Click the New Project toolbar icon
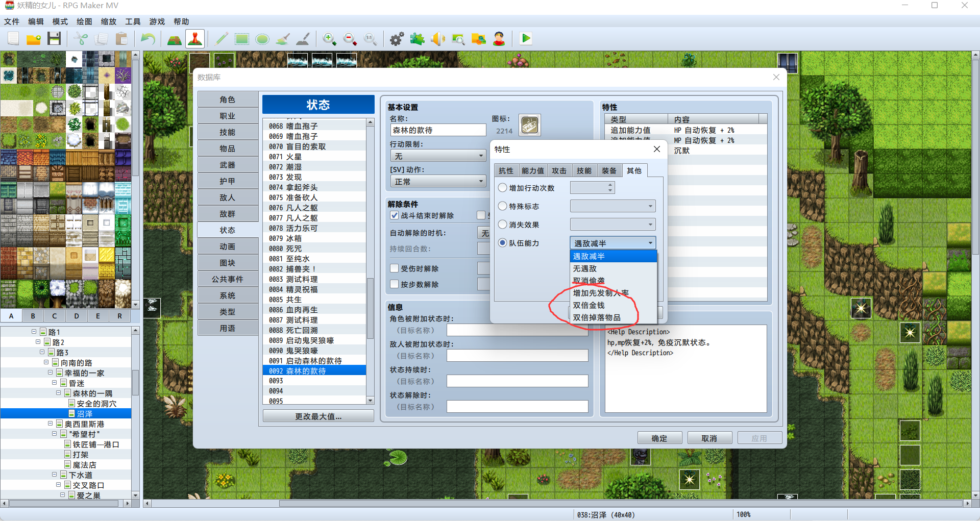This screenshot has height=521, width=980. pyautogui.click(x=13, y=39)
